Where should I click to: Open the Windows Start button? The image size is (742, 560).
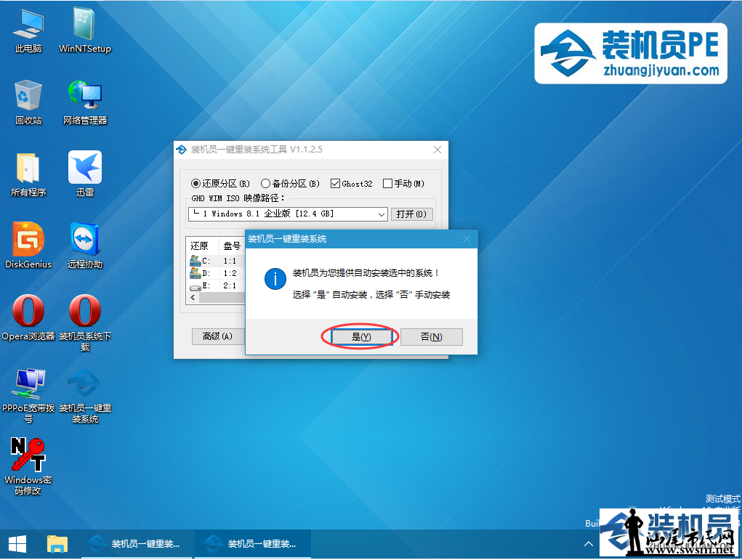point(17,545)
